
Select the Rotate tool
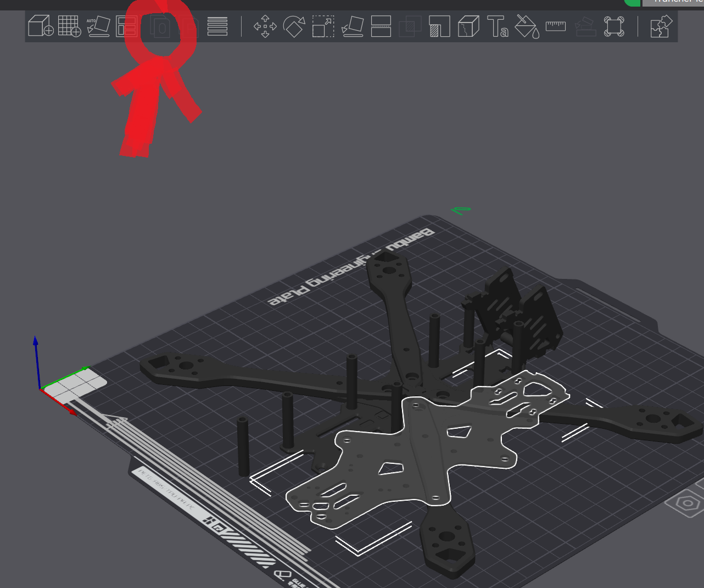294,26
